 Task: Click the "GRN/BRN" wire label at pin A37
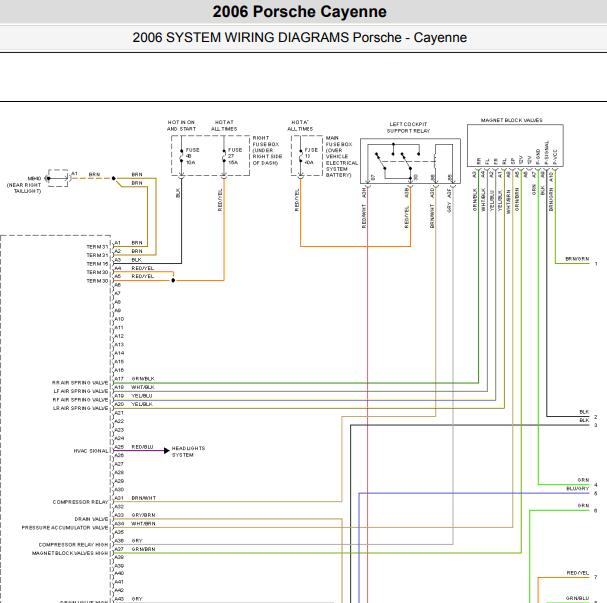[143, 549]
